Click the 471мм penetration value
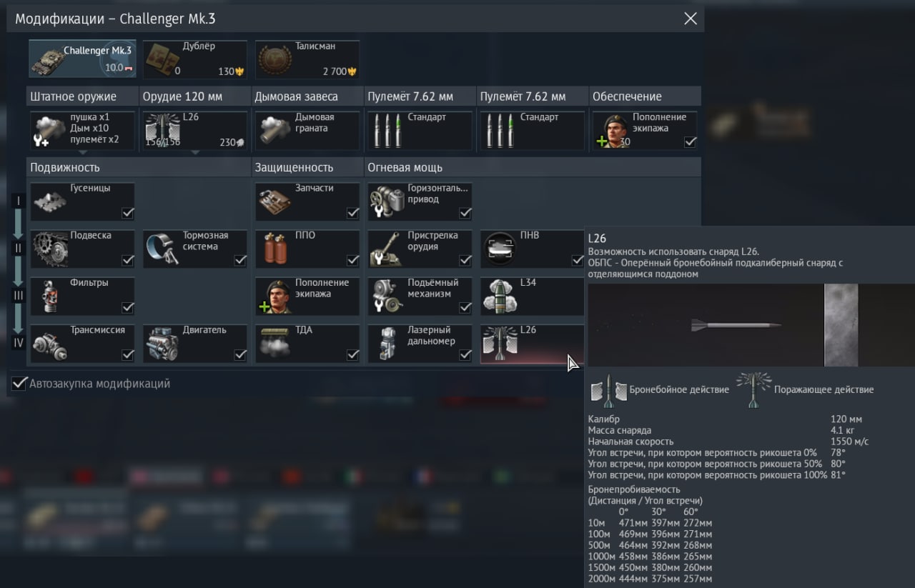 (633, 523)
